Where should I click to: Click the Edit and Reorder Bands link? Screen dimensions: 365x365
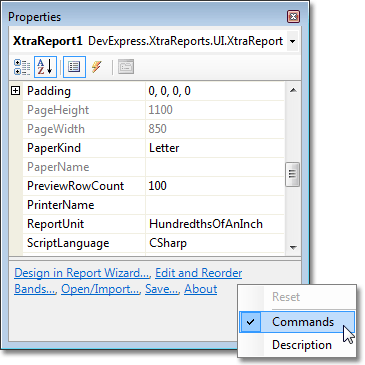199,273
